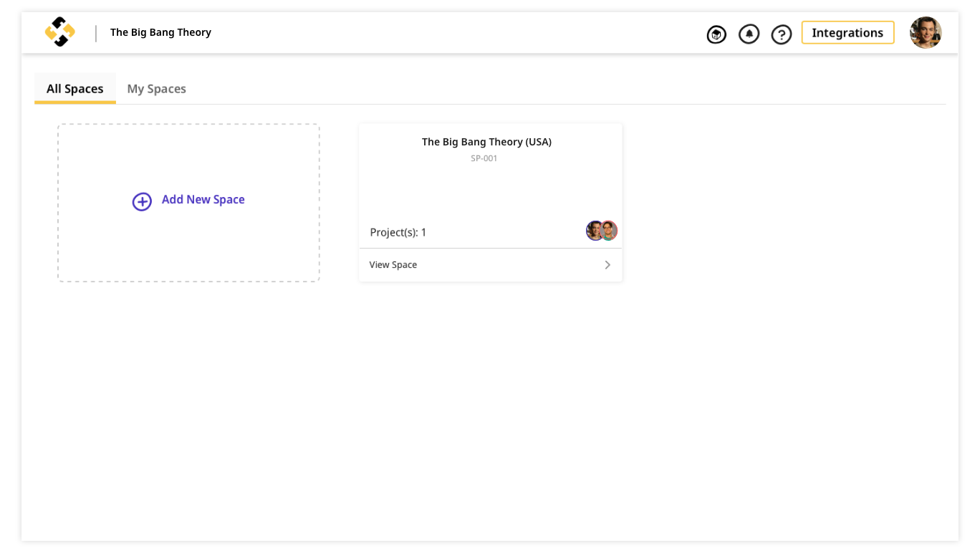980x553 pixels.
Task: Click the View Space link
Action: 393,265
